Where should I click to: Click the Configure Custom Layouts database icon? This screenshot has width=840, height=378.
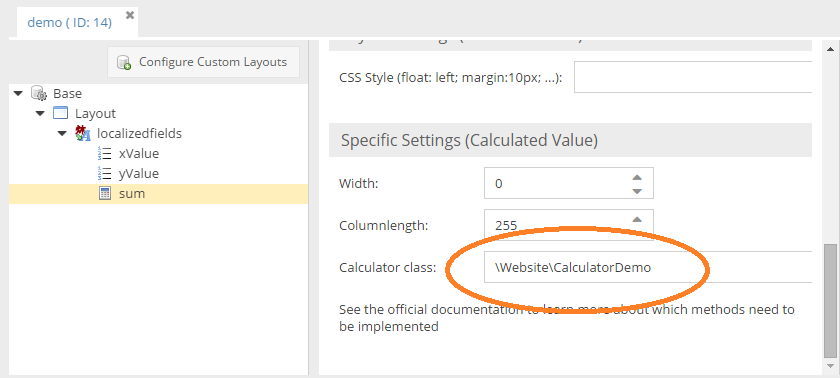[124, 63]
